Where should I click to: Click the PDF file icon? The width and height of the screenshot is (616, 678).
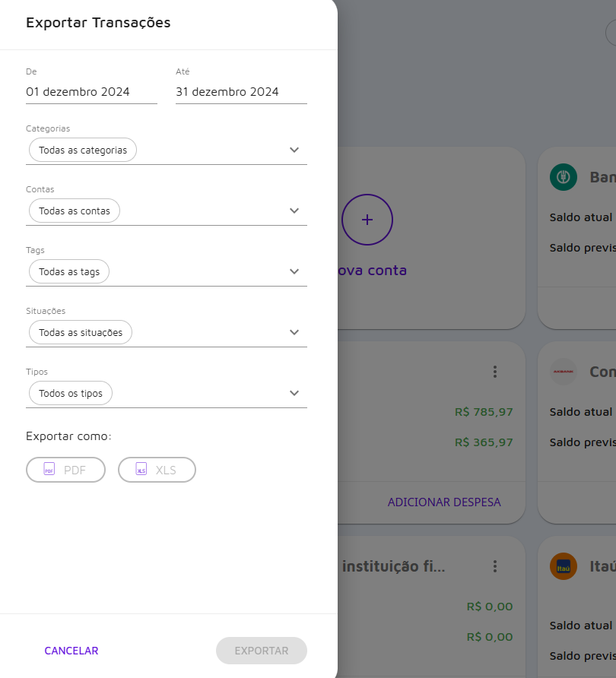pos(49,470)
